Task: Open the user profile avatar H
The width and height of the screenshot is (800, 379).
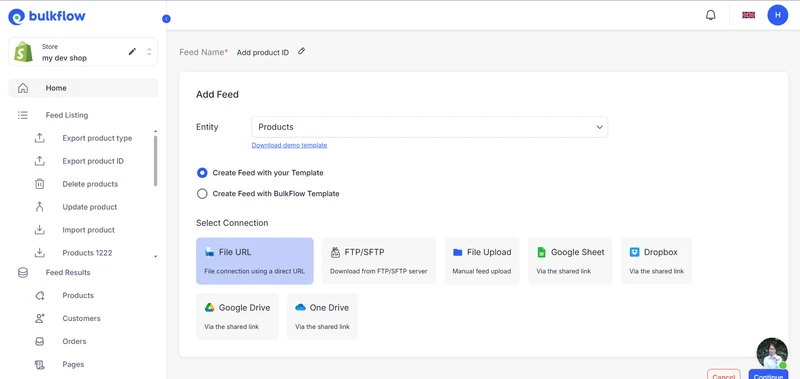Action: pyautogui.click(x=778, y=15)
